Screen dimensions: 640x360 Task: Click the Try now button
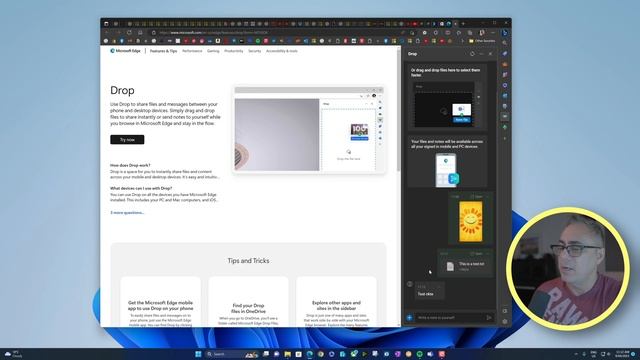127,140
